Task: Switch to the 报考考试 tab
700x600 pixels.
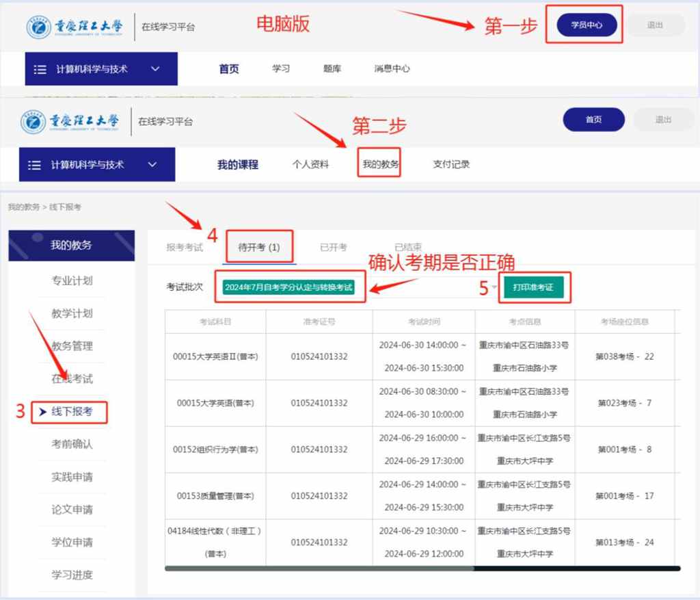Action: pyautogui.click(x=185, y=247)
